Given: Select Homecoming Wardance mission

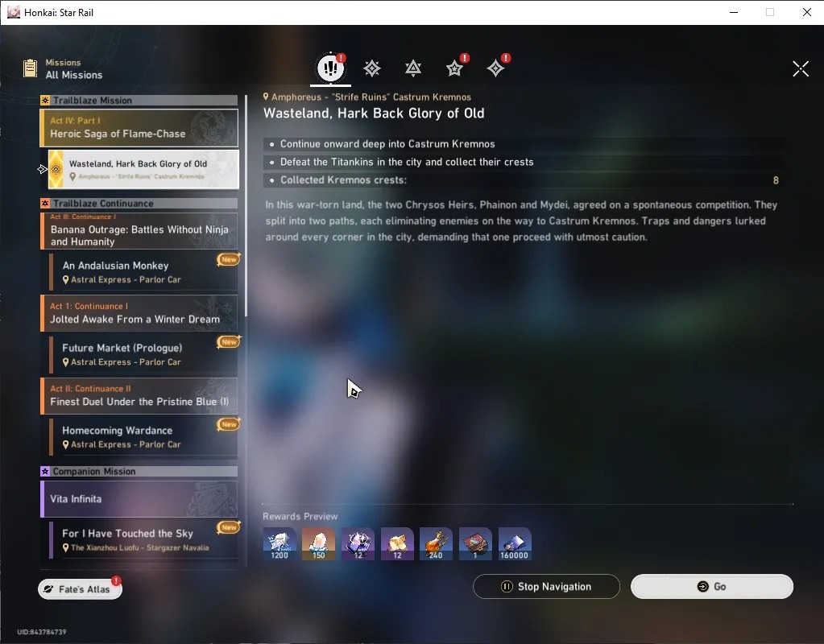Looking at the screenshot, I should [143, 436].
